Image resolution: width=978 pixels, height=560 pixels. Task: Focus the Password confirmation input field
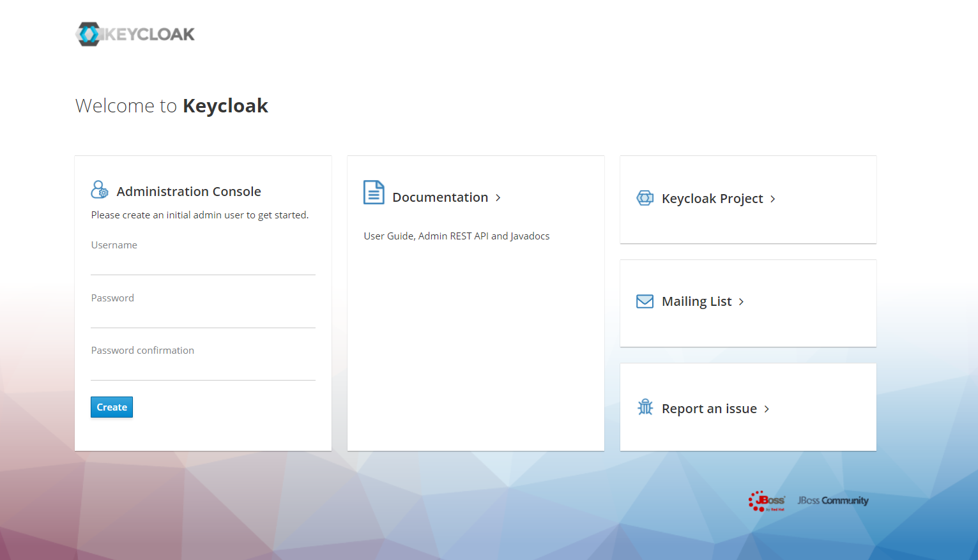pyautogui.click(x=203, y=369)
